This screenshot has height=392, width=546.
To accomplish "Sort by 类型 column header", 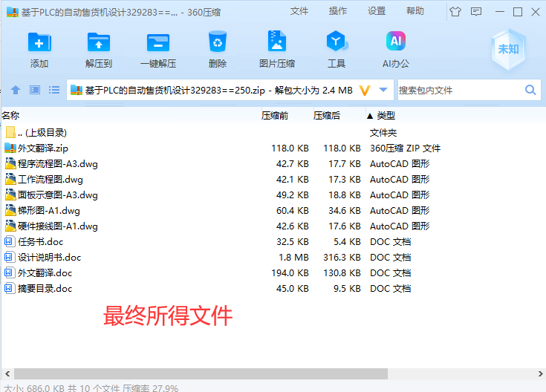I will point(386,116).
